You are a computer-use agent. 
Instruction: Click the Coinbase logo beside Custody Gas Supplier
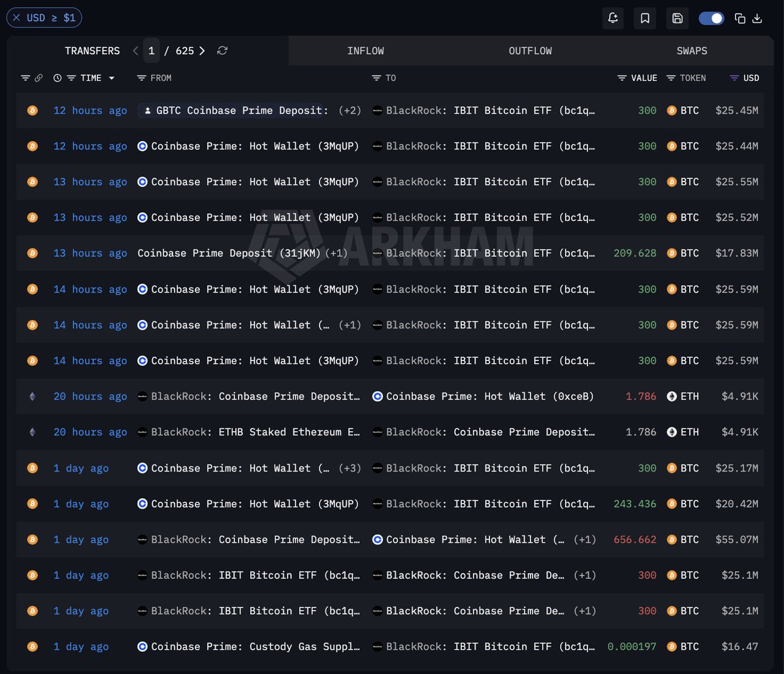tap(142, 647)
